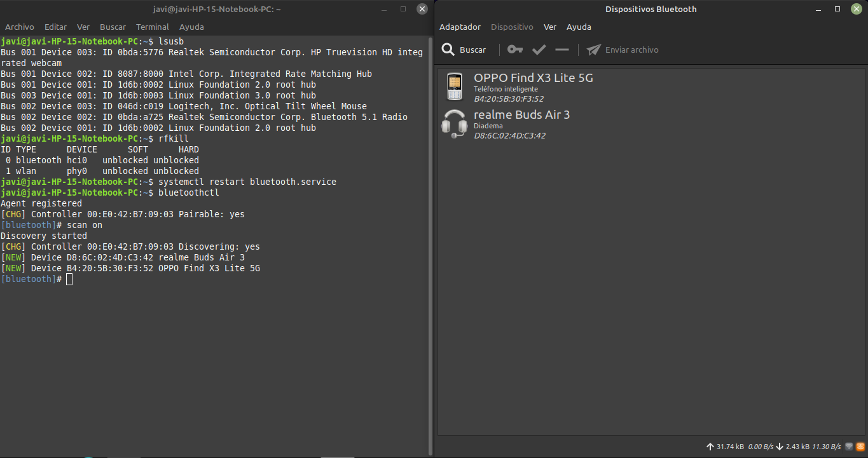Click realme Buds Air 3 device name
Viewport: 868px width, 458px height.
[x=521, y=115]
